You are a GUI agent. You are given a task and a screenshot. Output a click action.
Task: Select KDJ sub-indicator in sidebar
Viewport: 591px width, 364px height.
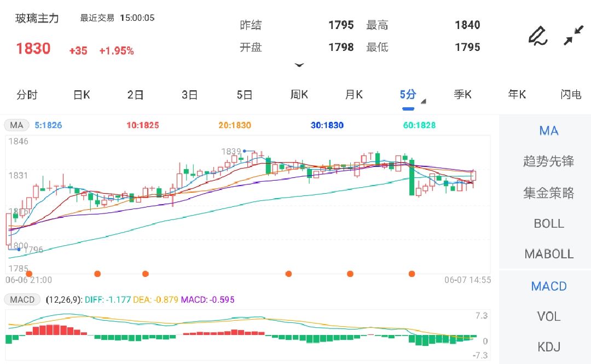pos(549,346)
